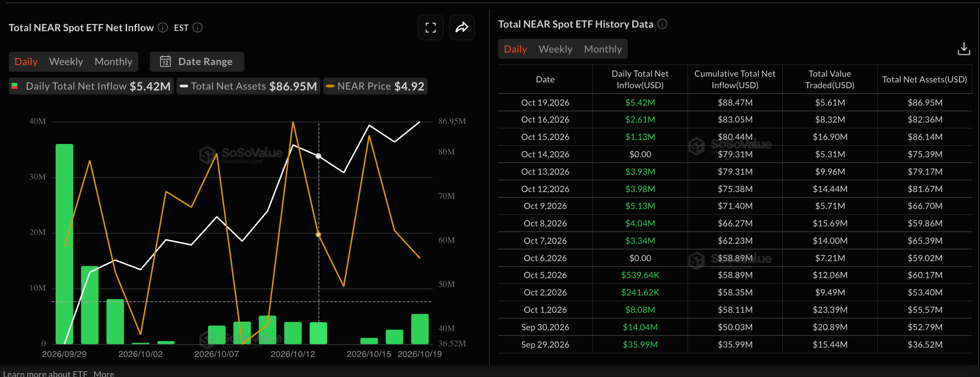The image size is (980, 377).
Task: Click the white data point on dashed line
Action: 318,156
